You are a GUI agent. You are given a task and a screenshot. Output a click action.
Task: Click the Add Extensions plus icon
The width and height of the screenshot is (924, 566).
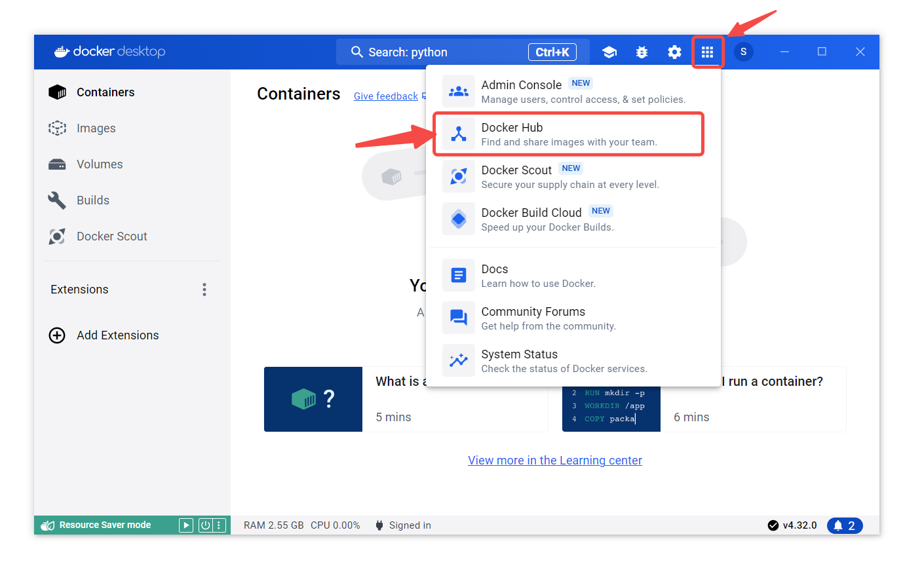coord(58,335)
